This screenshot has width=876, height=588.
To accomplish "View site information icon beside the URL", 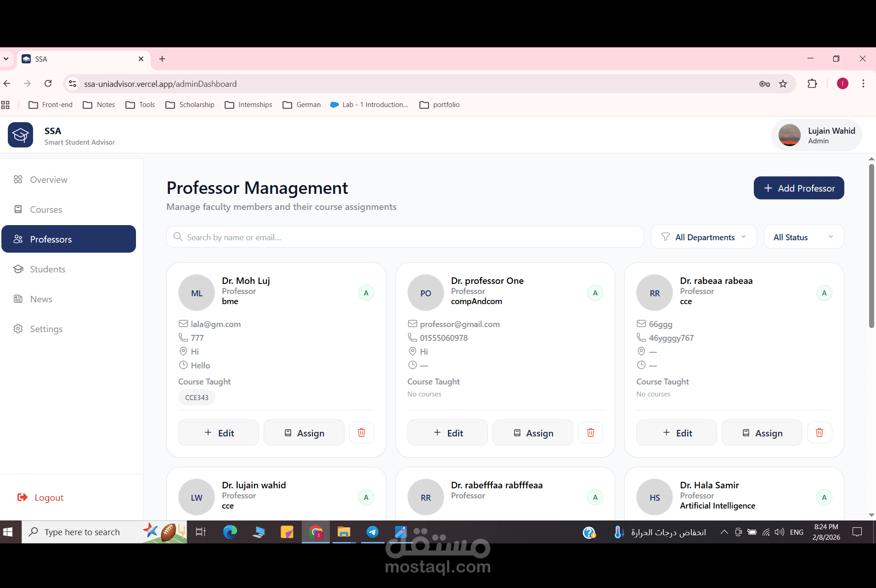I will click(x=73, y=84).
